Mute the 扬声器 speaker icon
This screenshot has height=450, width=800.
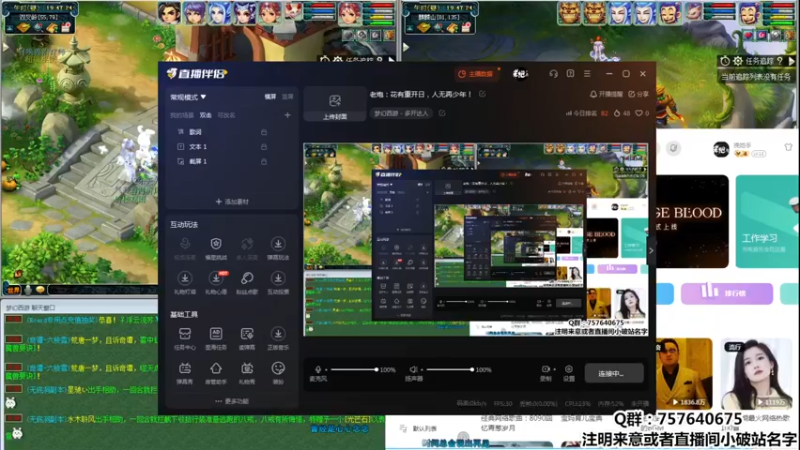(x=413, y=369)
